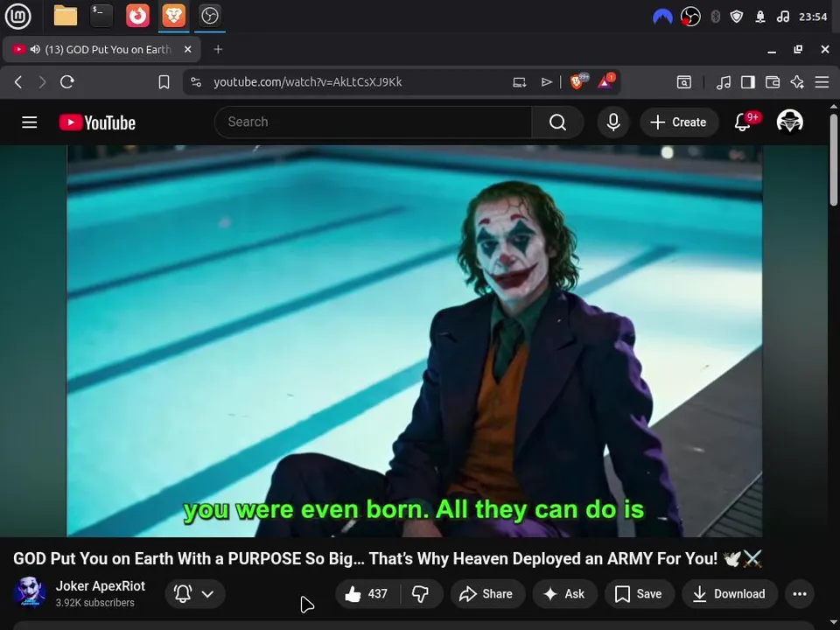This screenshot has width=840, height=630.
Task: Click the magnifier search button
Action: coord(557,122)
